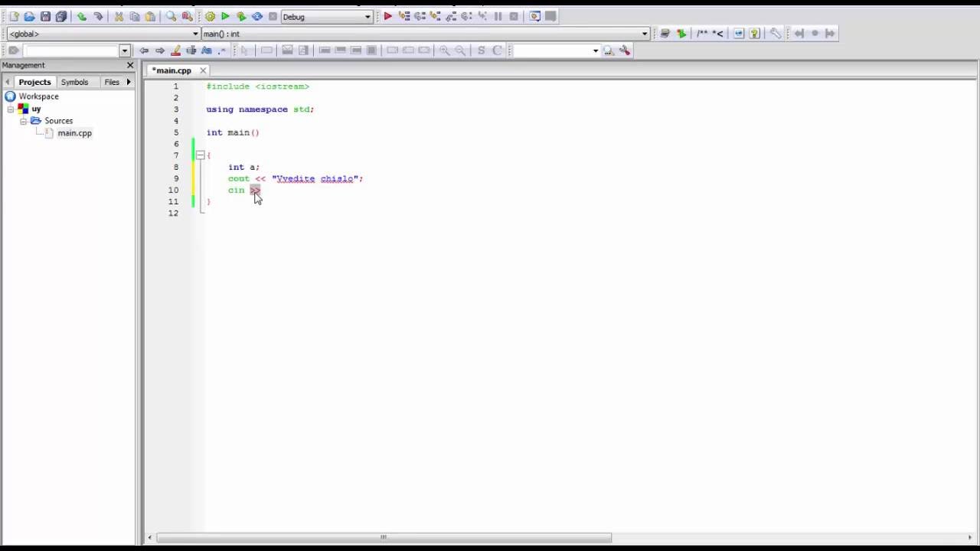Toggle the S source view button

pyautogui.click(x=481, y=51)
